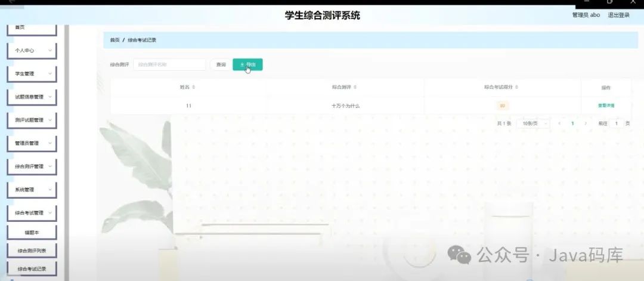Screen dimensions: 644x281
Task: Go to next page arrow in pagination
Action: tap(586, 123)
